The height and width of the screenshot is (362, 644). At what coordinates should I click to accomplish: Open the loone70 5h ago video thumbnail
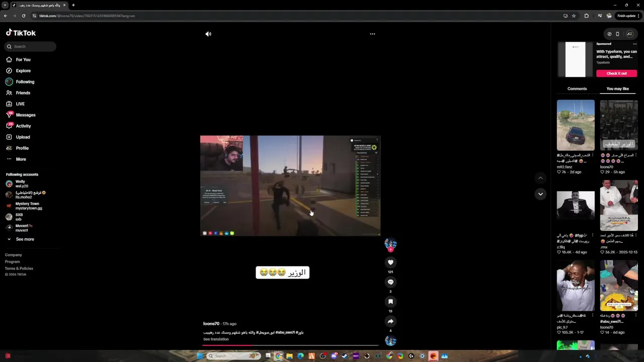619,125
